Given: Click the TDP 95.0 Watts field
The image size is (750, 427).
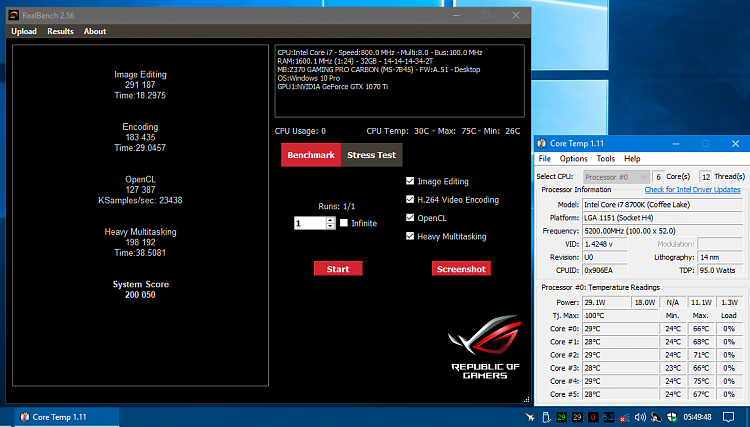Looking at the screenshot, I should pos(720,270).
